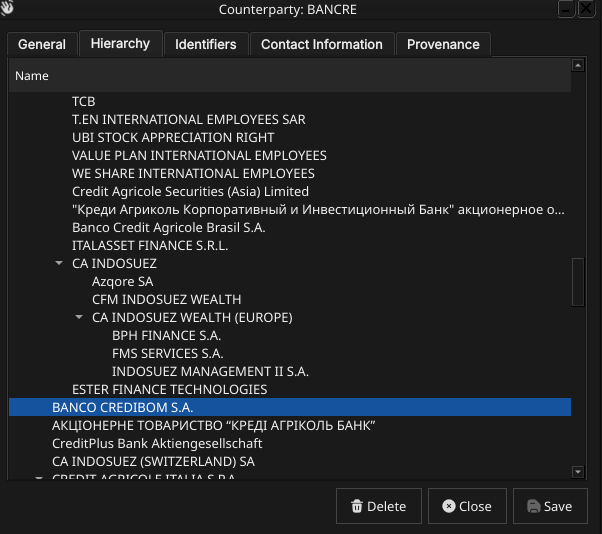Select VALUE PLAN INTERNATIONAL EMPLOYEES row
This screenshot has height=534, width=602.
tap(290, 155)
